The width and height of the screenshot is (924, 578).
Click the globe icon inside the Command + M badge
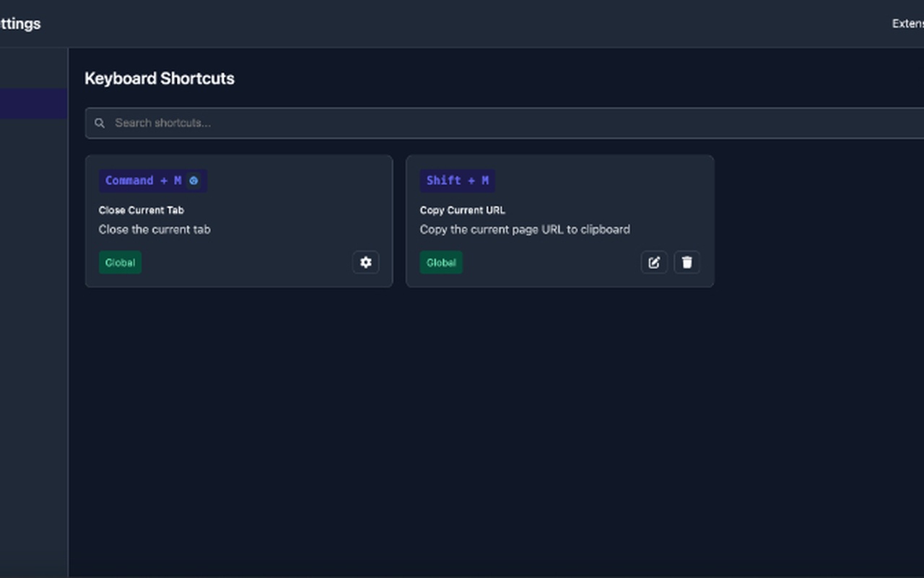pyautogui.click(x=193, y=181)
